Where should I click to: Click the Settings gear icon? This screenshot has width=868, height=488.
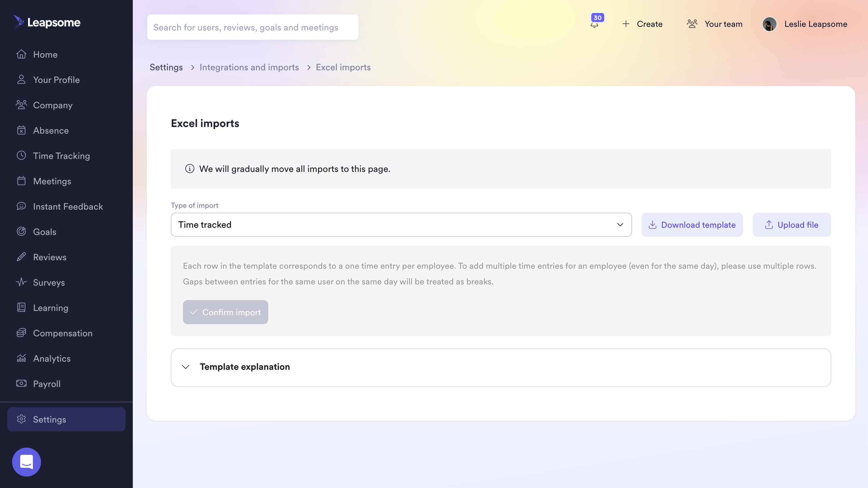(x=21, y=419)
